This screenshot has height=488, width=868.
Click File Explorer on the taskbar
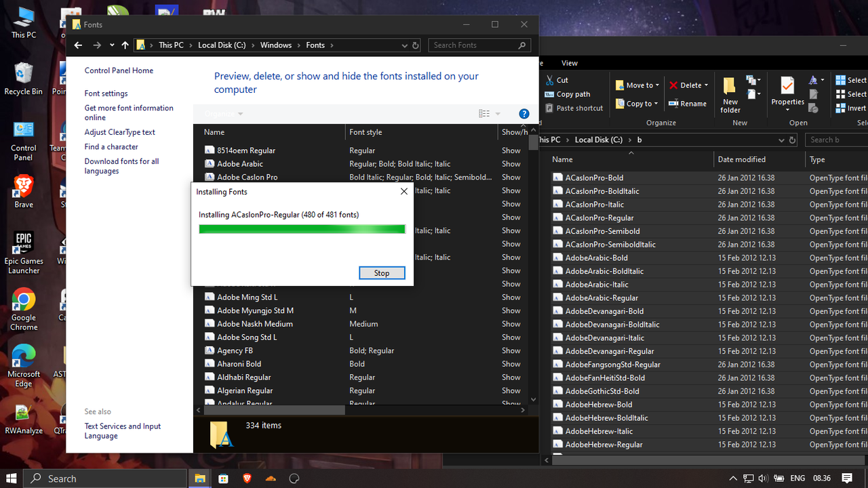[x=200, y=478]
